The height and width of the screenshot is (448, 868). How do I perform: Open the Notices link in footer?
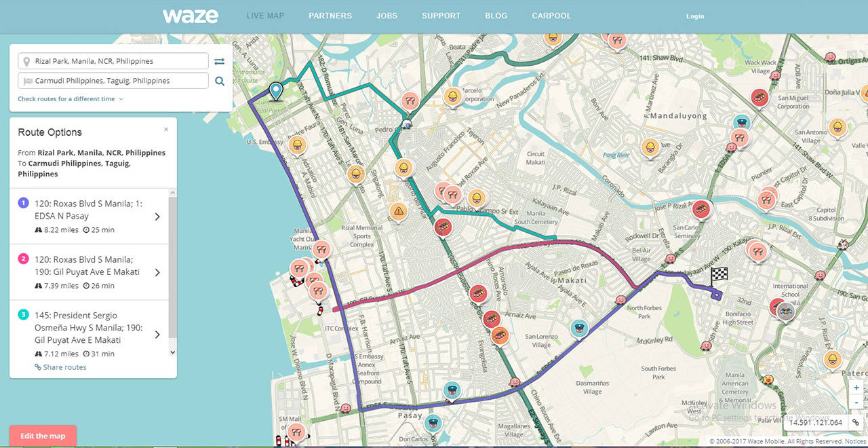coord(855,441)
